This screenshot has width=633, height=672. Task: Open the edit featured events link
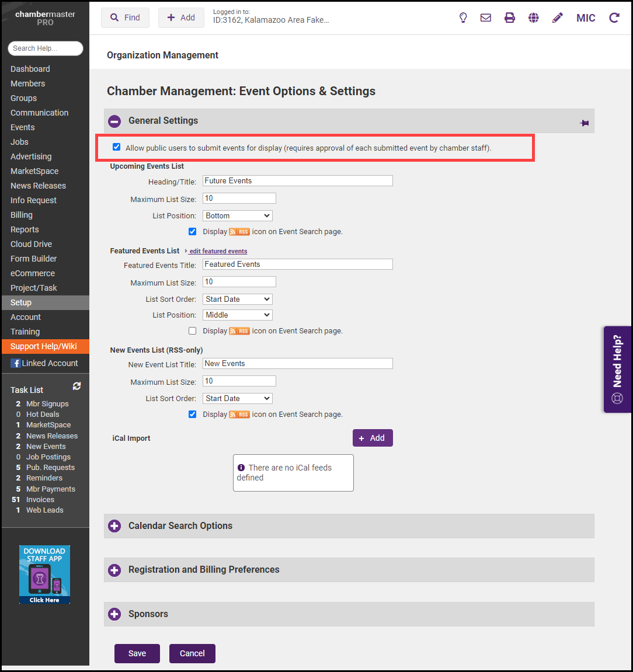[218, 251]
